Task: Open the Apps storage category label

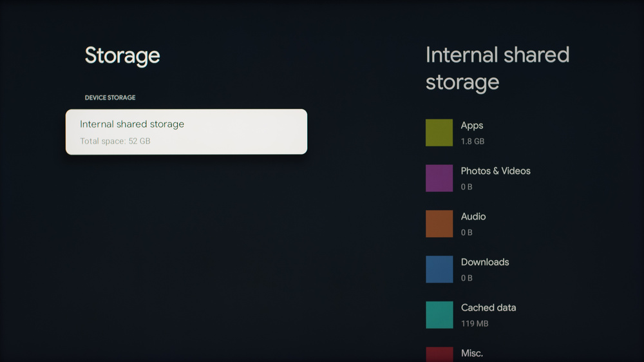Action: click(x=472, y=126)
